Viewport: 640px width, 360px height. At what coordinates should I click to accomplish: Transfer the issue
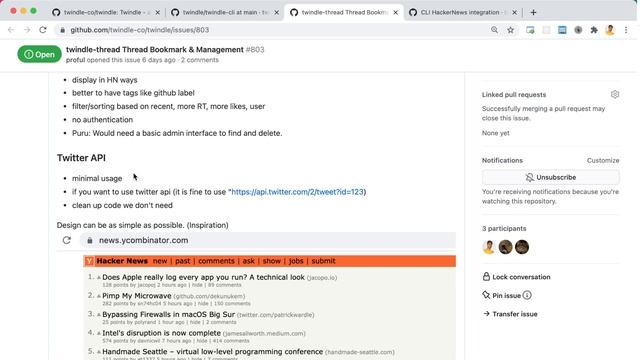[x=510, y=314]
